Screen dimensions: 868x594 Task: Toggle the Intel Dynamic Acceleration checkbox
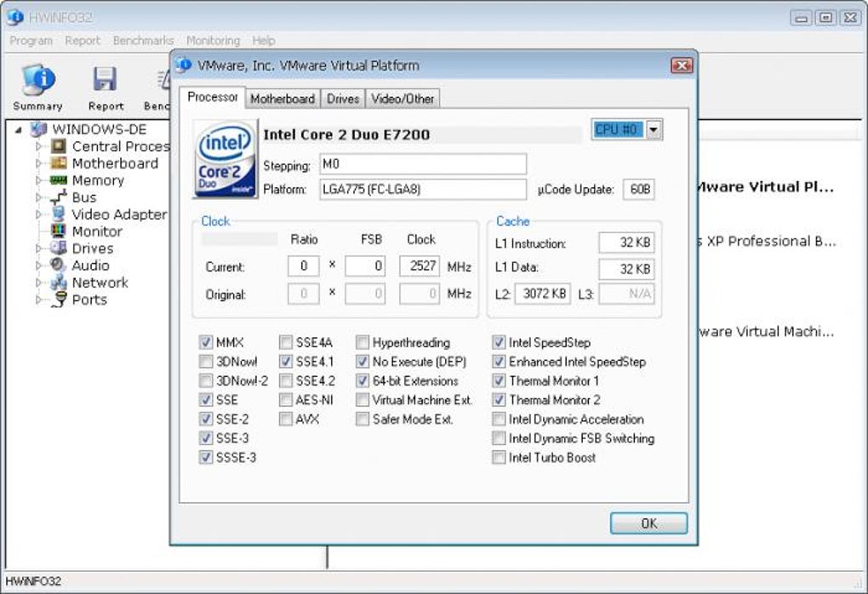pos(499,419)
